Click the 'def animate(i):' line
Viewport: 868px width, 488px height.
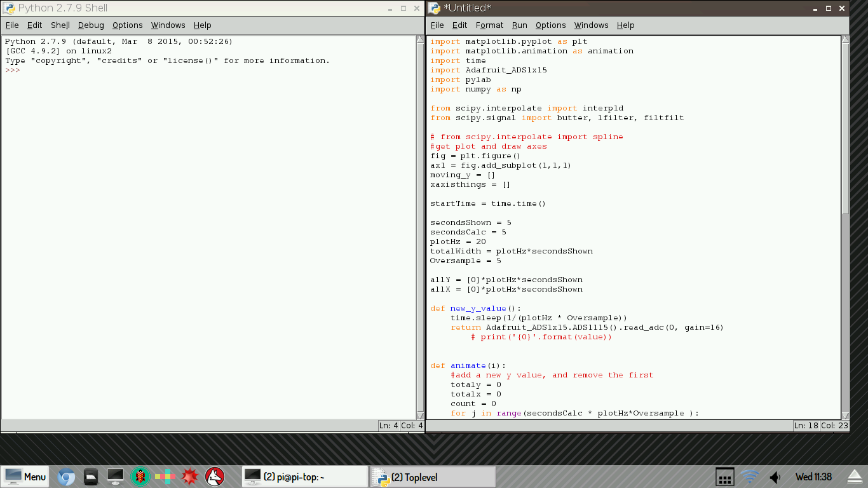click(468, 365)
